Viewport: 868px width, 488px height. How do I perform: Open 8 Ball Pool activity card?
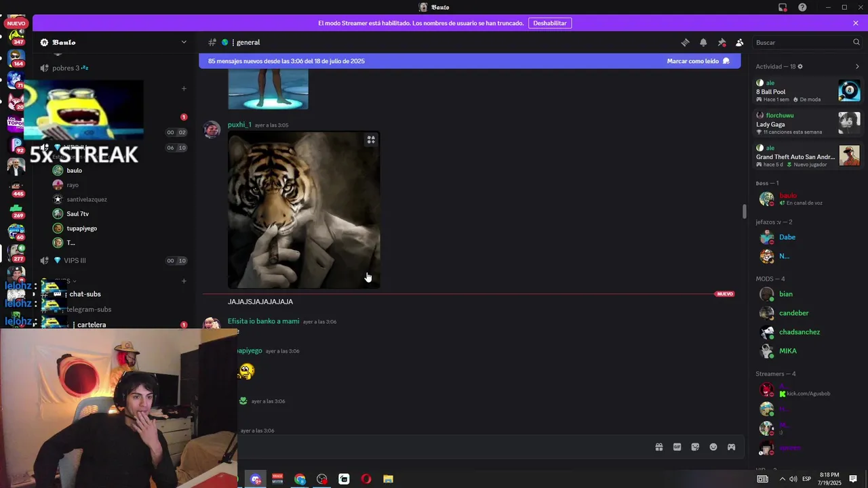point(807,91)
